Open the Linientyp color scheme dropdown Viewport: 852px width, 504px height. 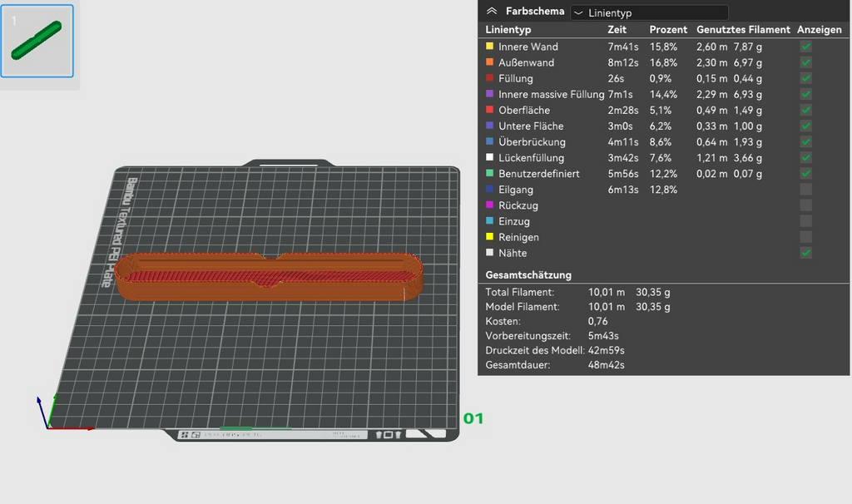(649, 12)
